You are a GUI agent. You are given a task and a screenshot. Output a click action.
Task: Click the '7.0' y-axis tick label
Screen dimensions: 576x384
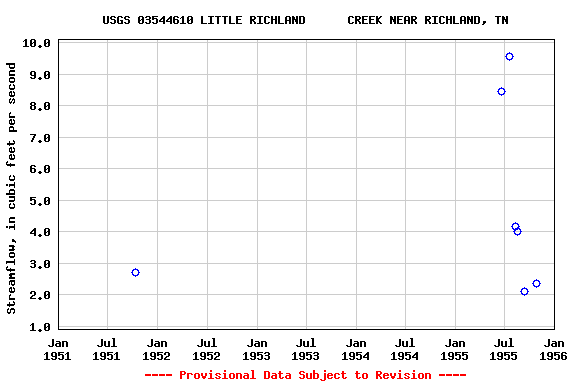click(x=40, y=138)
